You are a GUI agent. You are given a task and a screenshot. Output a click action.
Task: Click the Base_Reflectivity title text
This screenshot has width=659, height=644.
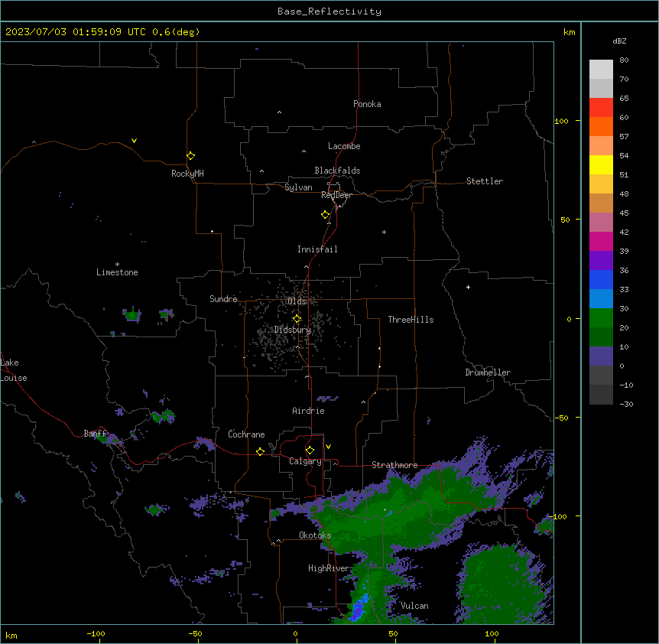click(329, 11)
